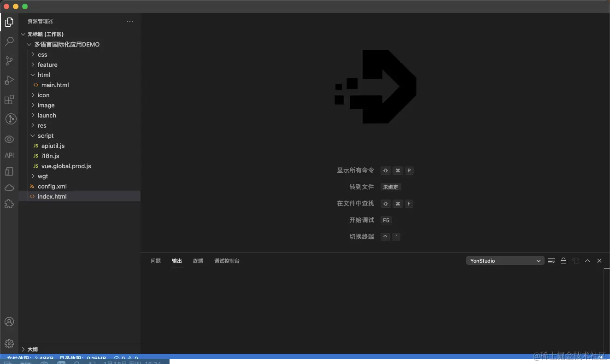Switch to the 输出 tab
Screen dimensions: 610x364
click(177, 261)
